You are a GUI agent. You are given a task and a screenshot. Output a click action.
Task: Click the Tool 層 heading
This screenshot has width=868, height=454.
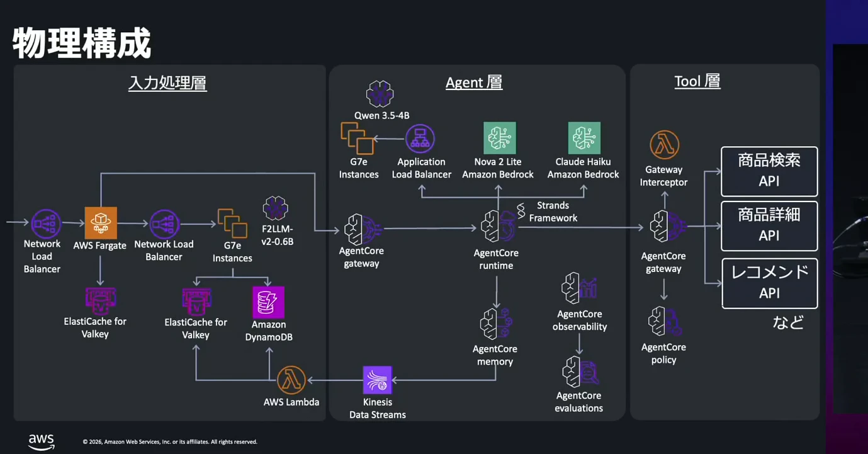click(x=697, y=81)
